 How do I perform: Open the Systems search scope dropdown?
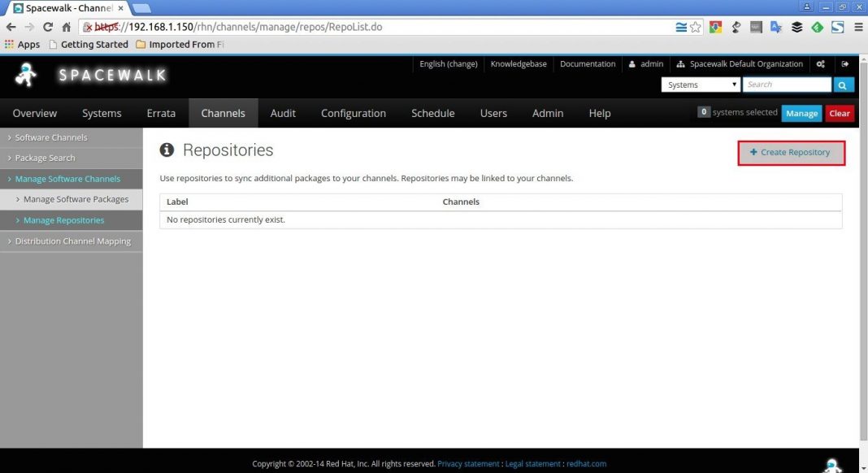click(x=700, y=84)
